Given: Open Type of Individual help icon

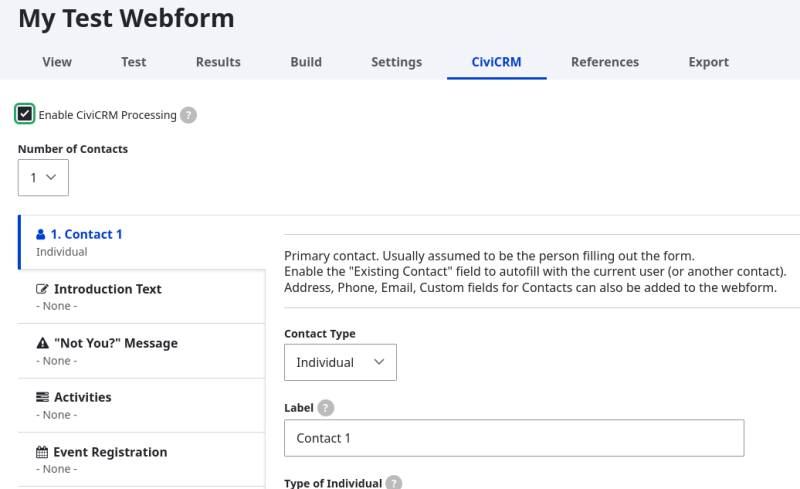Looking at the screenshot, I should pos(393,483).
